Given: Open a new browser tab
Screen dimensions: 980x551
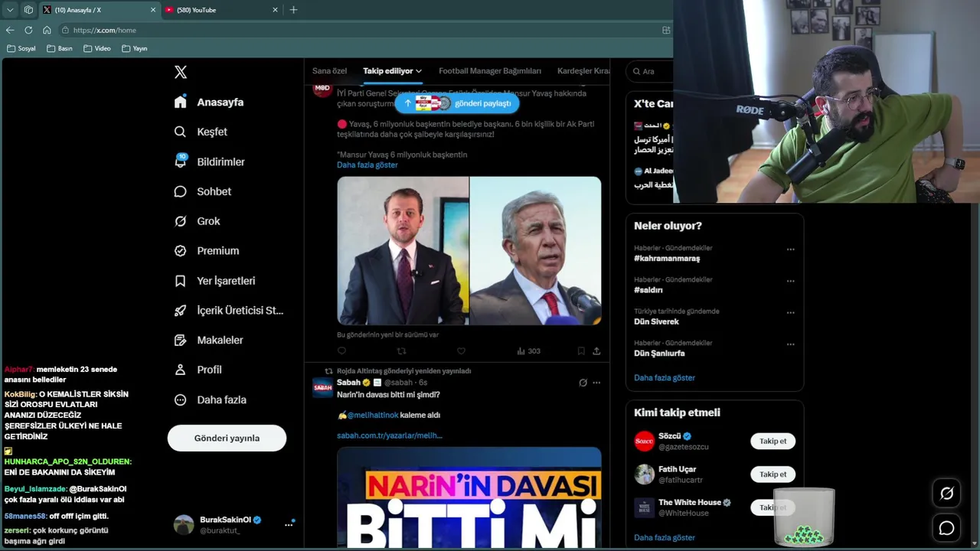Looking at the screenshot, I should tap(293, 10).
